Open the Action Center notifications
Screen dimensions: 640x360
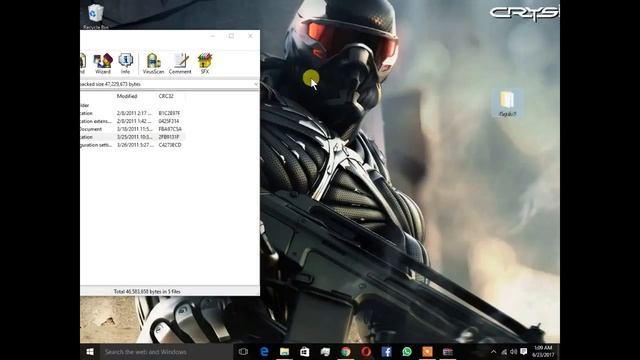(524, 352)
